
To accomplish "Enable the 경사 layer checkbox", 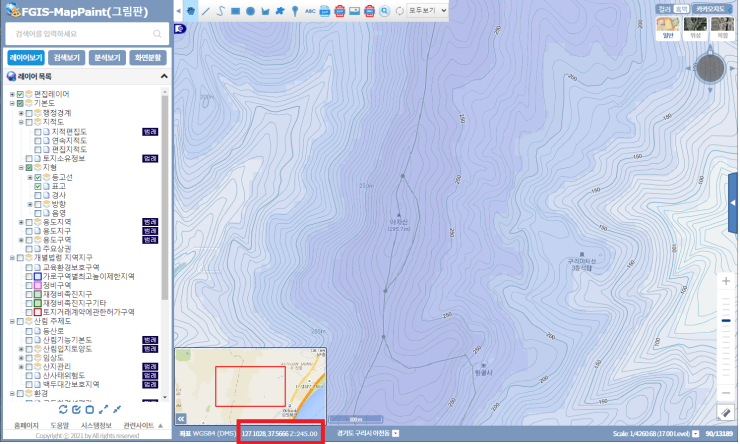I will [x=38, y=195].
